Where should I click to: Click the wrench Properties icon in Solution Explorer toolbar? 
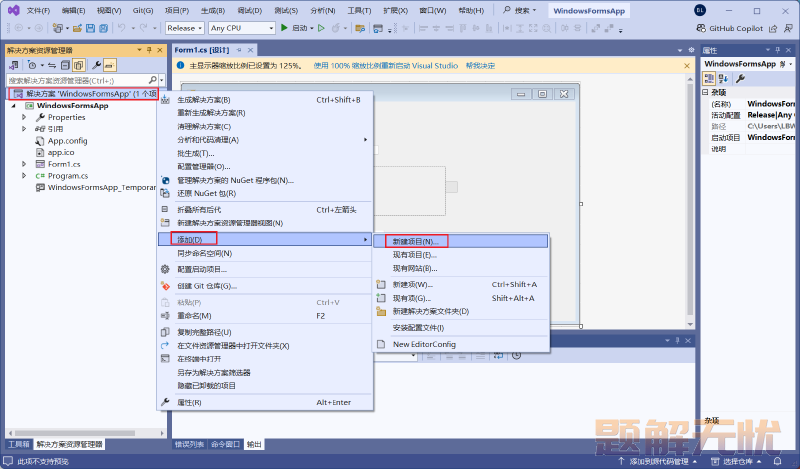(96, 65)
